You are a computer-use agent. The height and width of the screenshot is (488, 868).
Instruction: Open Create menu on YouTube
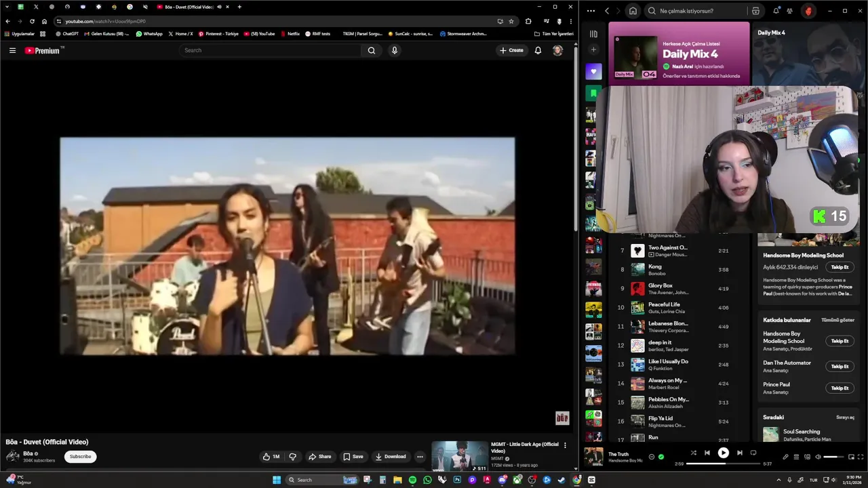(511, 50)
